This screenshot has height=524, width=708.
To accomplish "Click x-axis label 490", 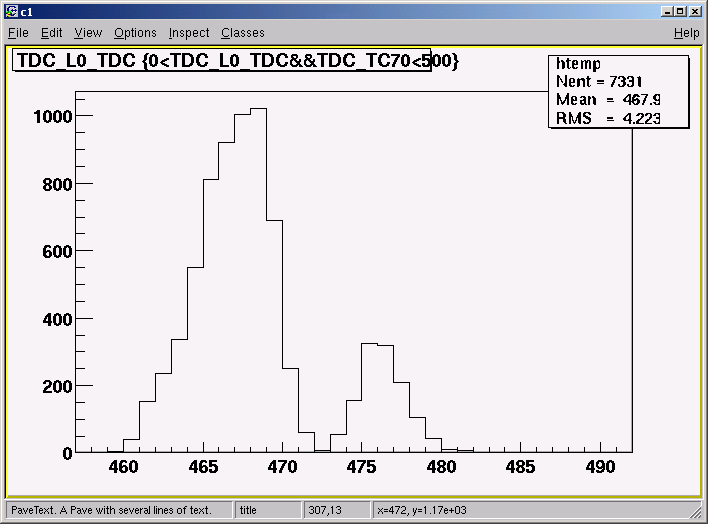I will [x=600, y=467].
